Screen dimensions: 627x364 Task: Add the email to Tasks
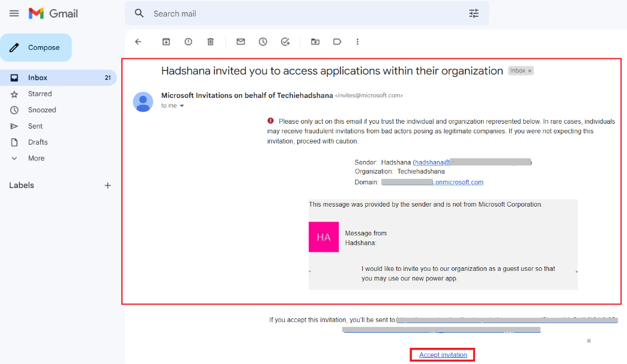tap(285, 41)
